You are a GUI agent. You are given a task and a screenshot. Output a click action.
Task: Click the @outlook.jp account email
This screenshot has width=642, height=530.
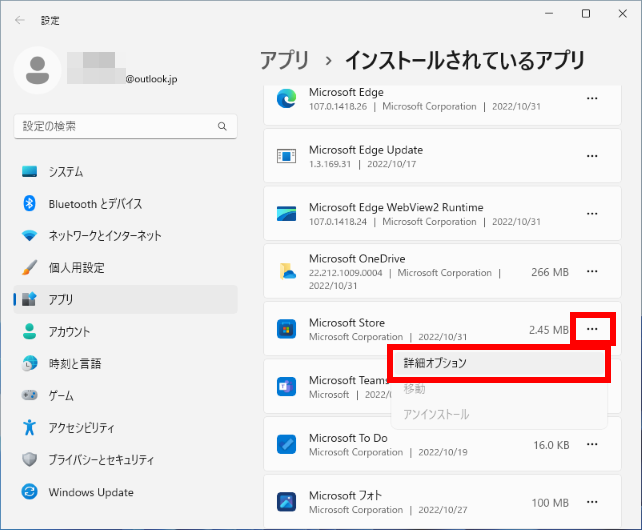(x=151, y=79)
